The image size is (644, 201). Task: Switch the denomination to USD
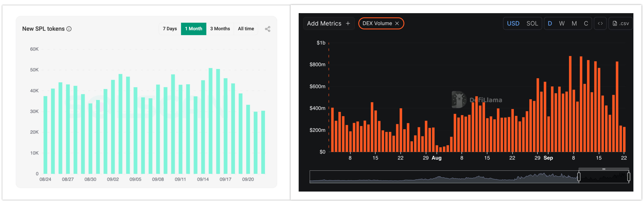pyautogui.click(x=513, y=24)
